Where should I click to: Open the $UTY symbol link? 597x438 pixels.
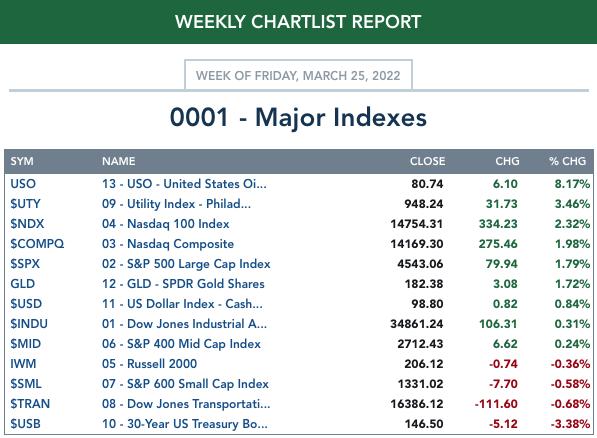point(25,204)
